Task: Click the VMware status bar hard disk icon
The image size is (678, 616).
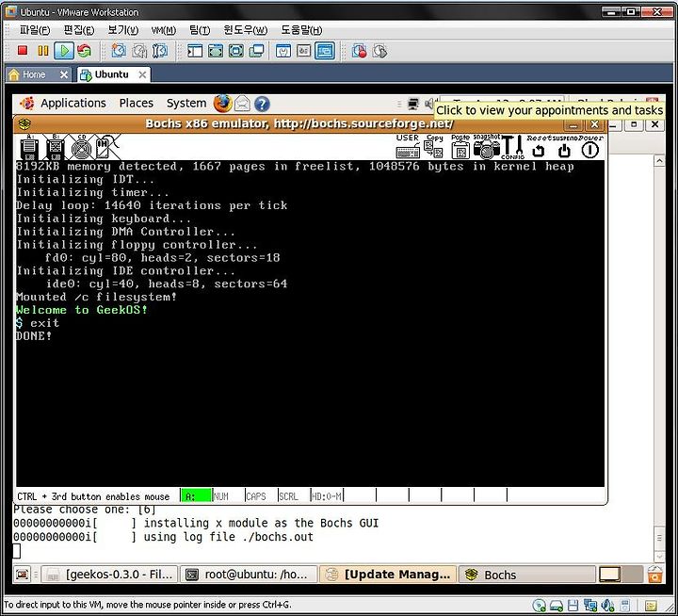Action: pos(557,606)
